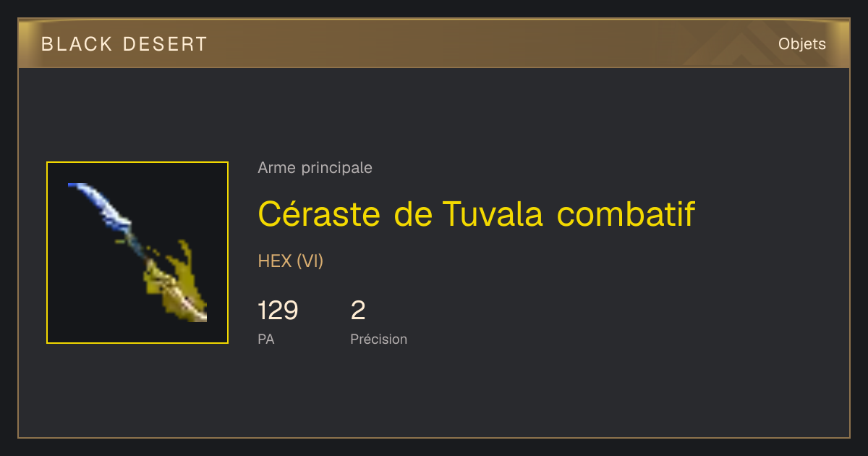Click the Précision stat label
This screenshot has height=456, width=868.
(378, 339)
